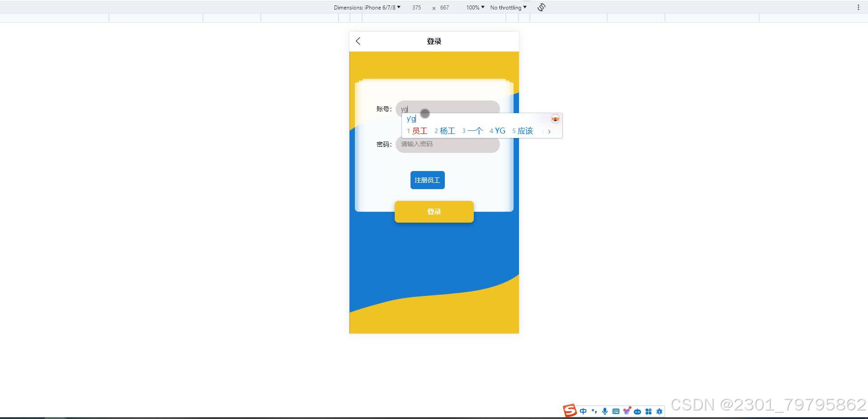The height and width of the screenshot is (419, 868).
Task: Switch Sogou IME Chinese/English mode (中)
Action: tap(583, 411)
